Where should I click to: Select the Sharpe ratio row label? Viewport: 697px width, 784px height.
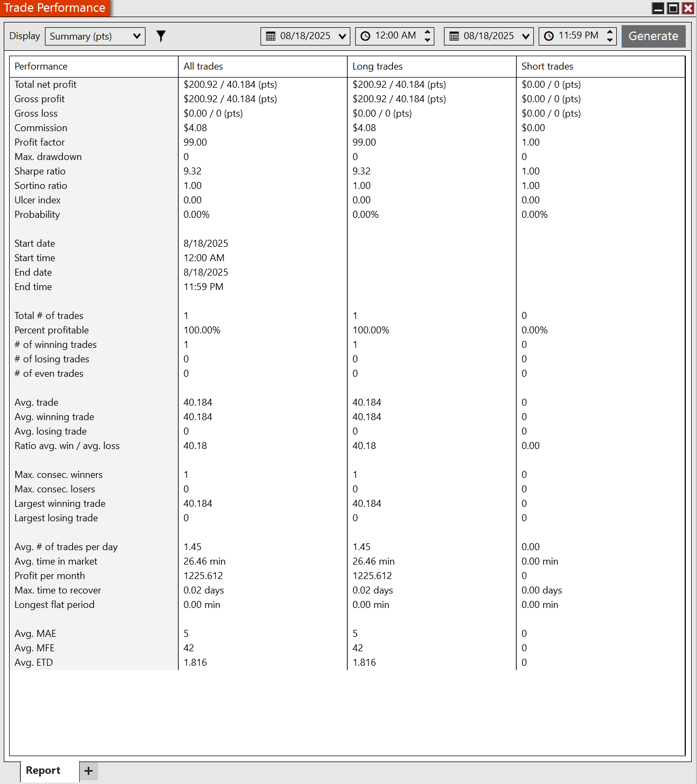[x=40, y=171]
